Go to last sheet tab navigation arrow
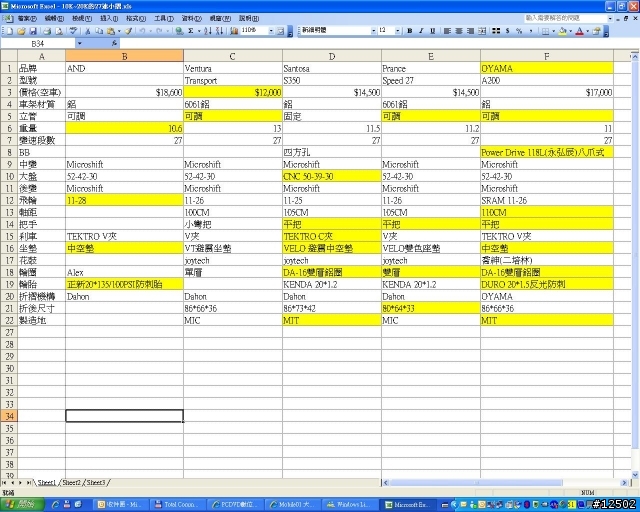This screenshot has height=512, width=640. tap(29, 483)
